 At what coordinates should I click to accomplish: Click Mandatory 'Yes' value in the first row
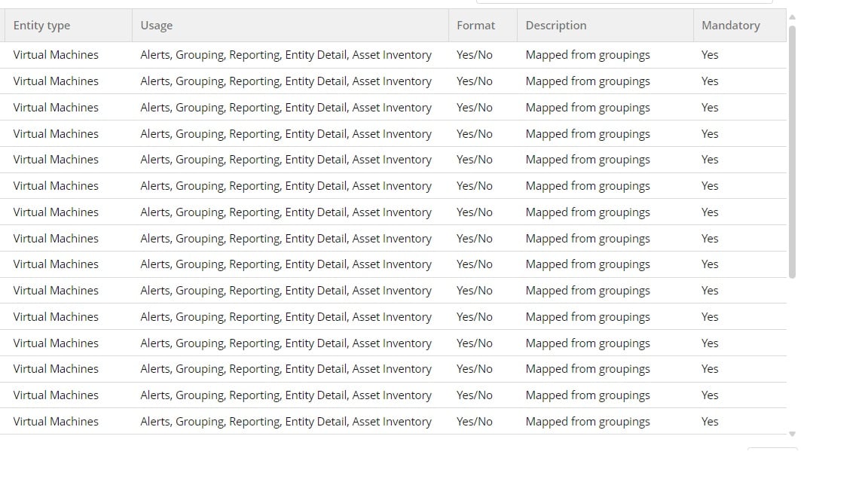point(710,55)
